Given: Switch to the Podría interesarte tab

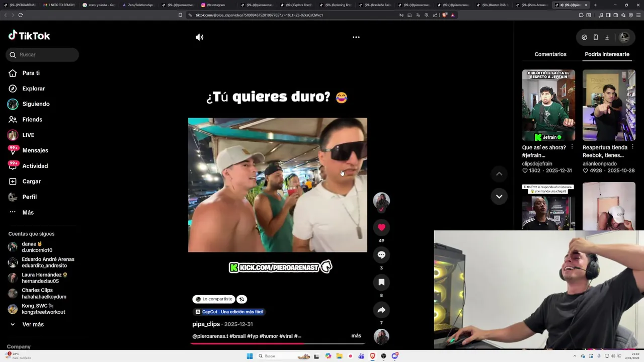Looking at the screenshot, I should click(607, 54).
